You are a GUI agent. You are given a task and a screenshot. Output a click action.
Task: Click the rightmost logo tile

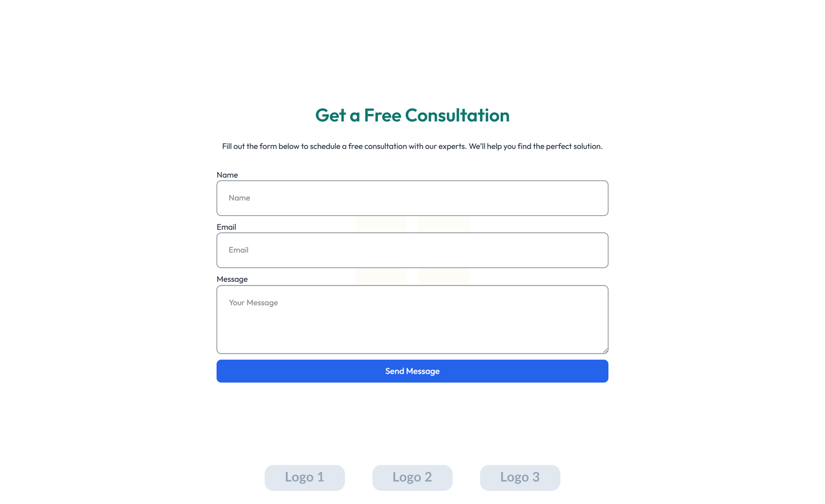point(520,477)
